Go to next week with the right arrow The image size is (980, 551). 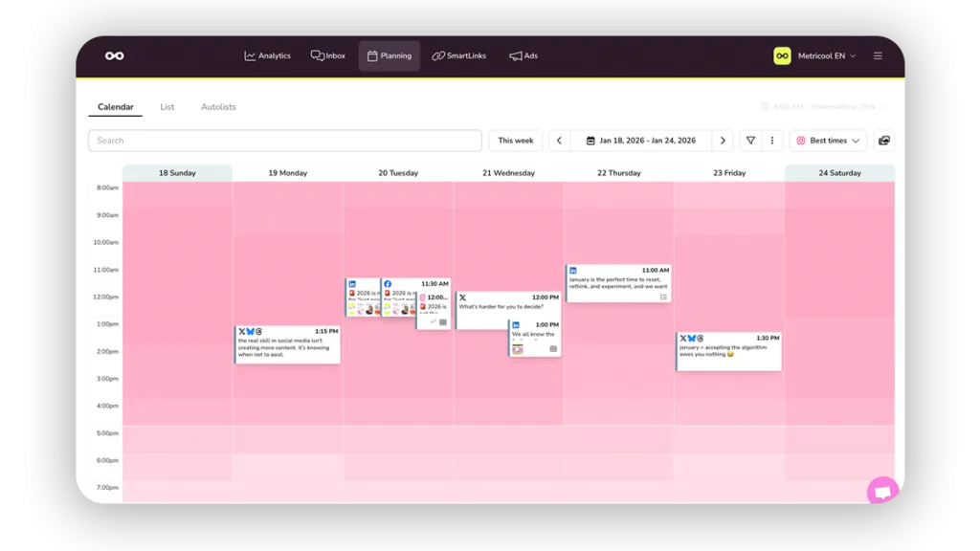pyautogui.click(x=723, y=140)
